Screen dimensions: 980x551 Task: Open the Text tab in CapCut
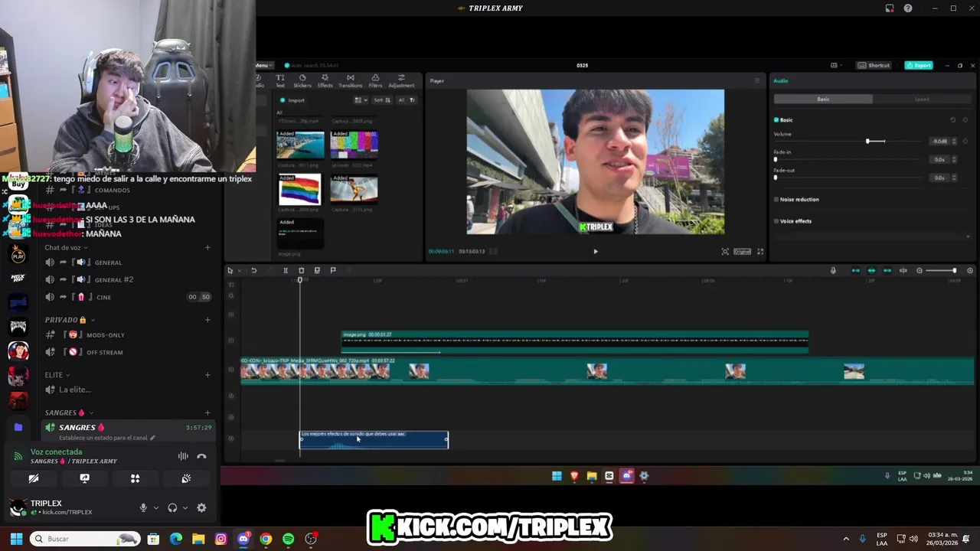pyautogui.click(x=280, y=80)
